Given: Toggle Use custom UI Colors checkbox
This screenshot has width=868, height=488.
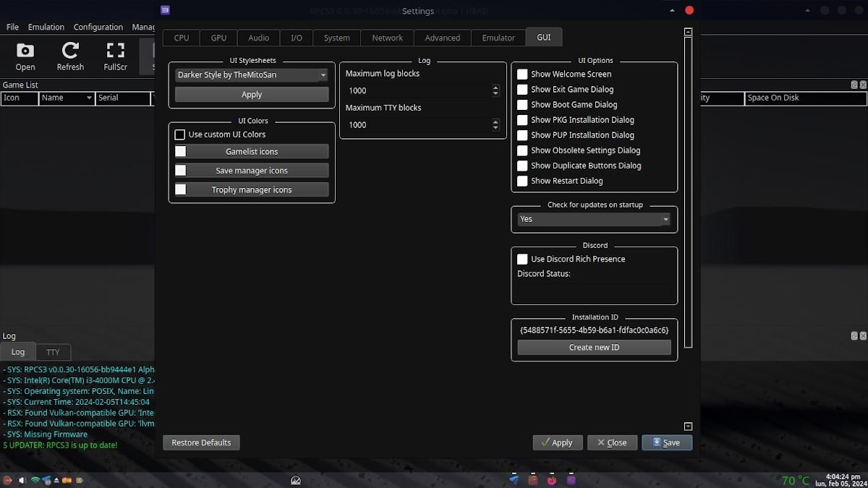Looking at the screenshot, I should pos(180,134).
